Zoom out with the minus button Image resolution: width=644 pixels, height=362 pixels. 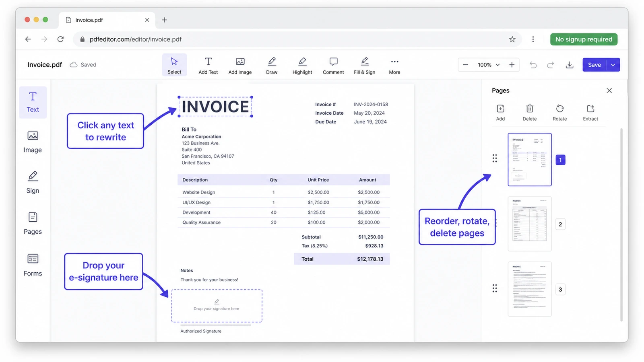tap(465, 65)
